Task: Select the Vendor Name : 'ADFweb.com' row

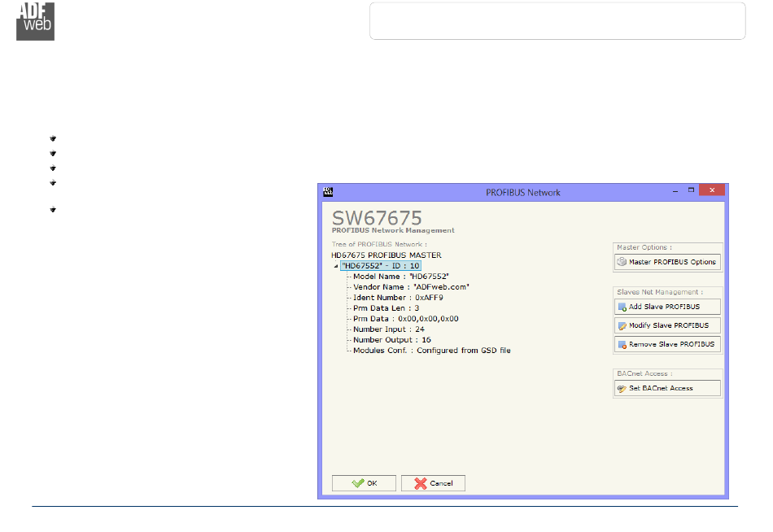Action: 411,287
